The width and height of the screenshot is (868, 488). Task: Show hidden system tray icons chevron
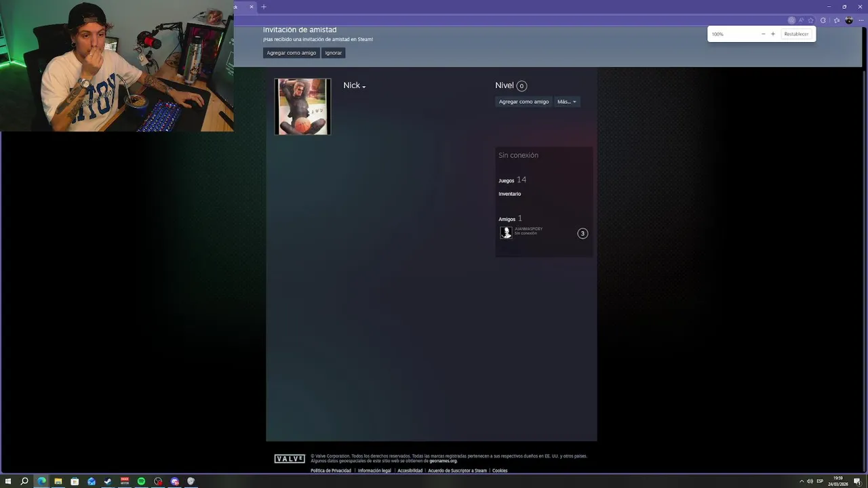point(802,481)
